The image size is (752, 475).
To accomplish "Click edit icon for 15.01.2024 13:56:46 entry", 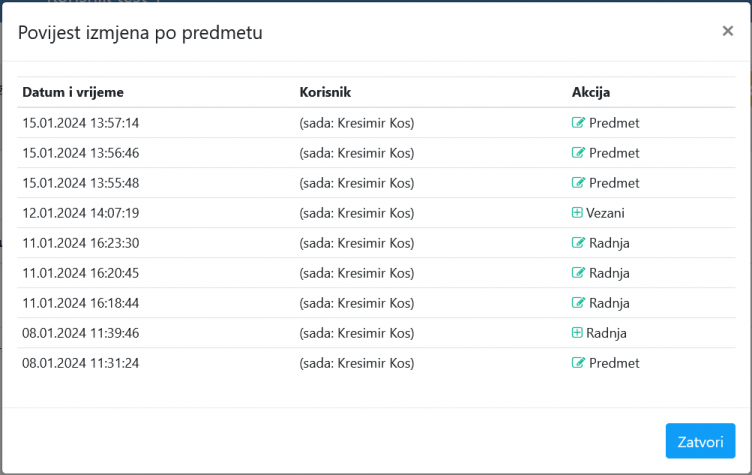I will pyautogui.click(x=578, y=153).
